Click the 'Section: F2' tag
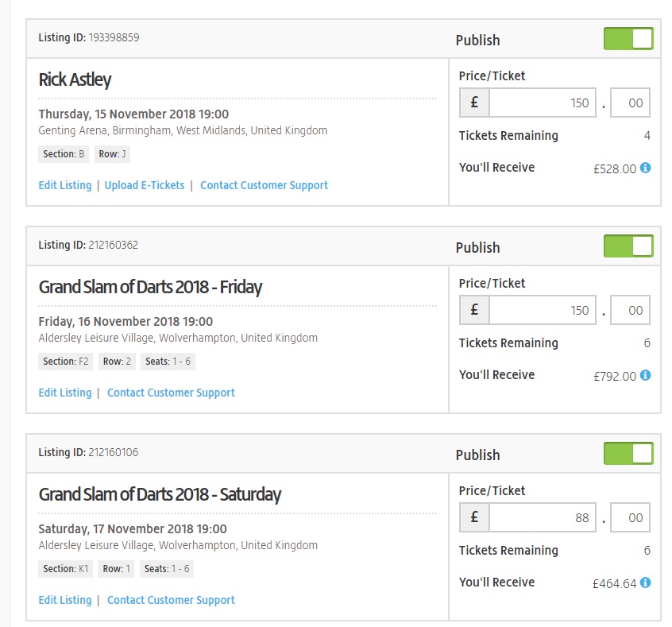 click(66, 362)
